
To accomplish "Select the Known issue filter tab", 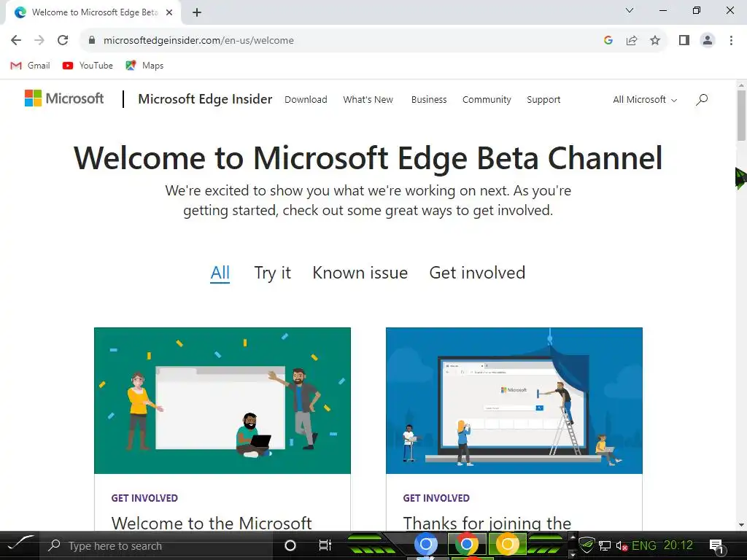I will coord(360,273).
